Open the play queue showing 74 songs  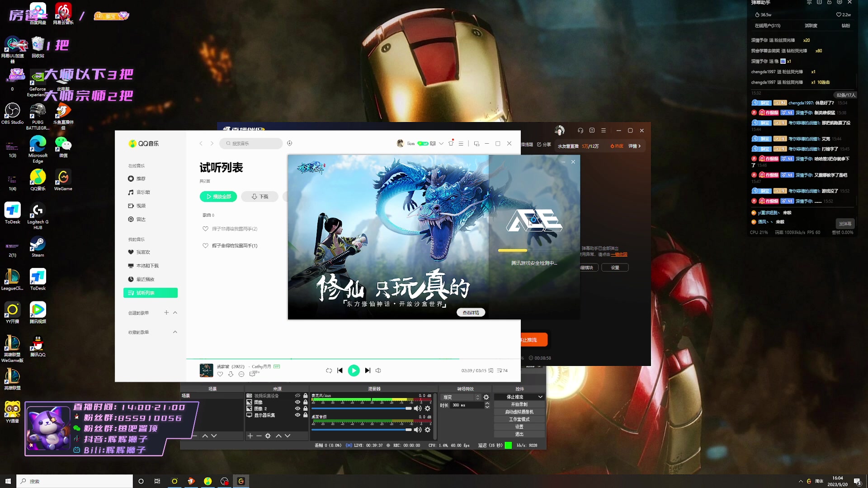coord(502,371)
